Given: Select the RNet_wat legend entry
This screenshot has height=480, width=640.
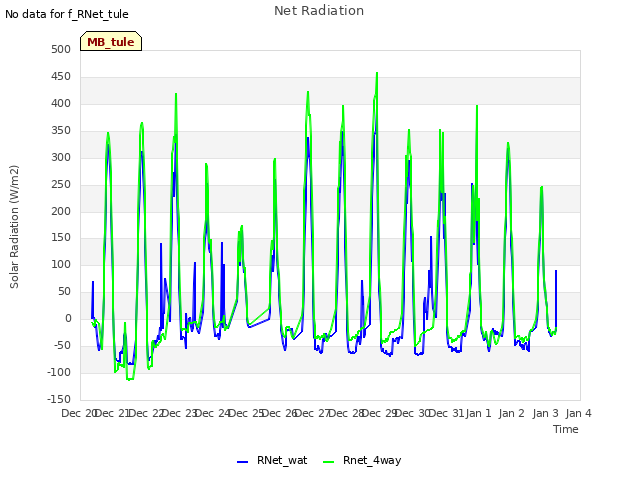Looking at the screenshot, I should coord(272,460).
